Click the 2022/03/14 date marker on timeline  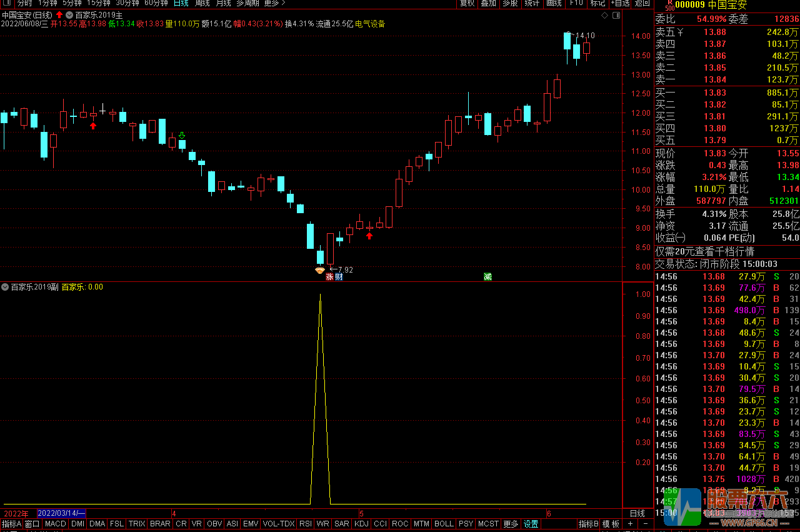[61, 513]
